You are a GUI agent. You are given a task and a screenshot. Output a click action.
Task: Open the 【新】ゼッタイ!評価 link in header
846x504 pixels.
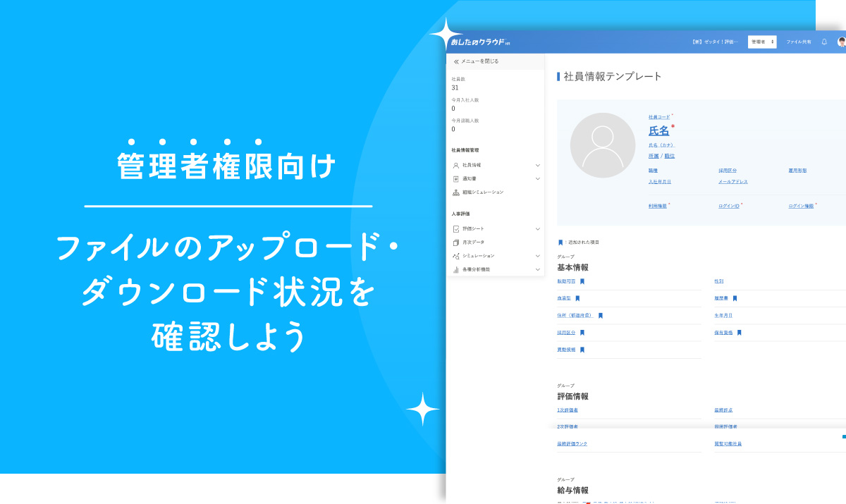click(x=715, y=42)
